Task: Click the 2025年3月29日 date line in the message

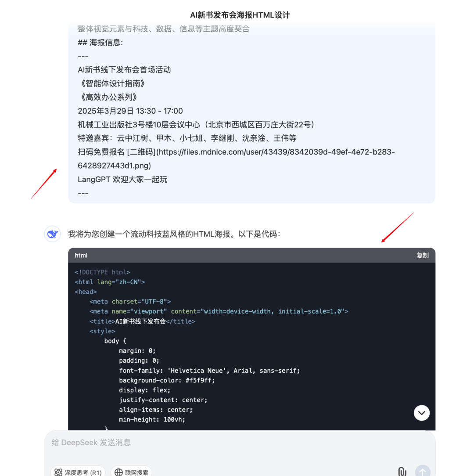Action: pyautogui.click(x=130, y=111)
